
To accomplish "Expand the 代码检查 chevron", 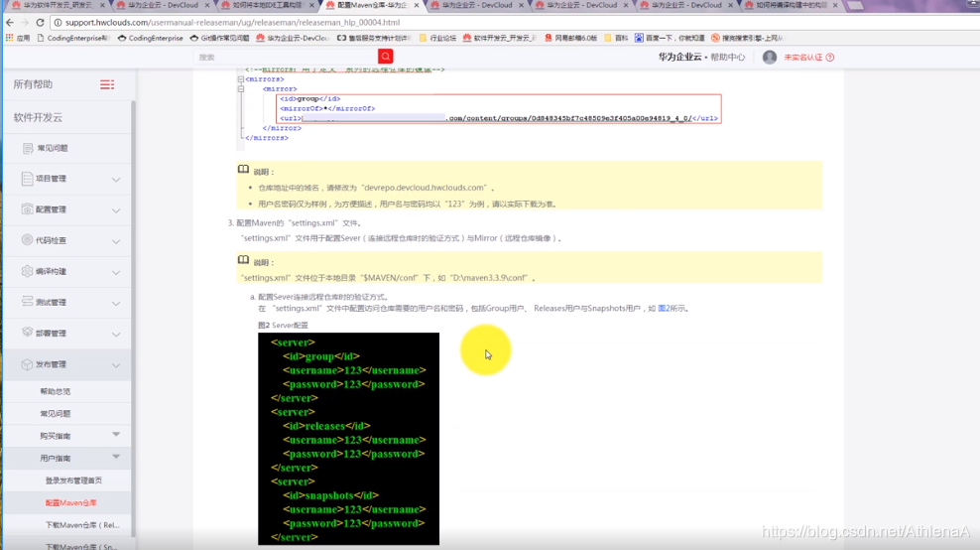I will [116, 241].
